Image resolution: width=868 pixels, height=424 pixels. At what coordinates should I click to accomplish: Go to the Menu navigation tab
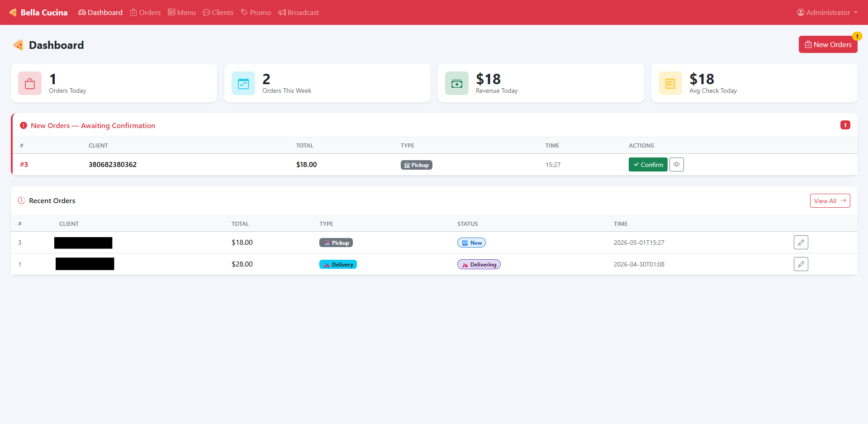pos(182,13)
